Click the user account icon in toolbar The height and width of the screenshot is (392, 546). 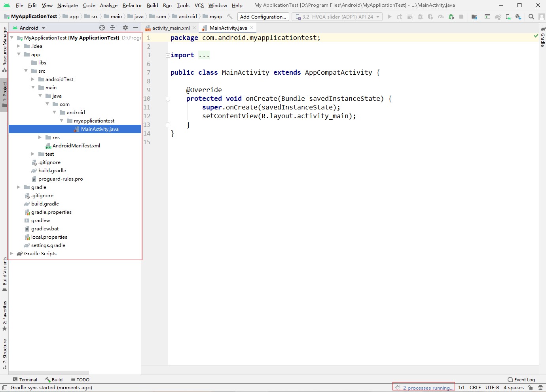click(542, 17)
